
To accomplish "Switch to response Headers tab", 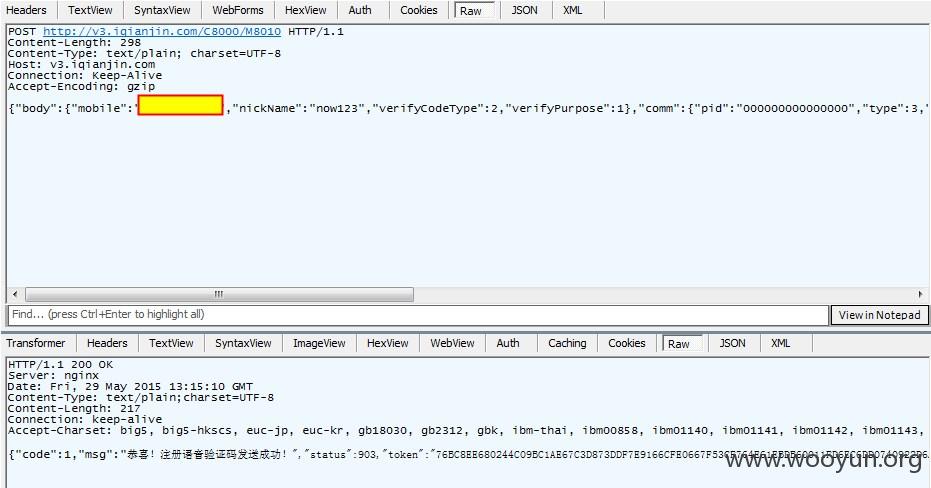I will click(x=107, y=343).
